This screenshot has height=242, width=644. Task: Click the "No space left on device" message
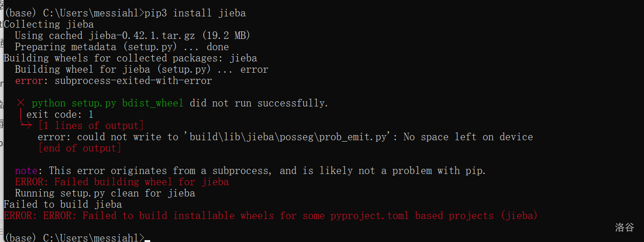468,137
